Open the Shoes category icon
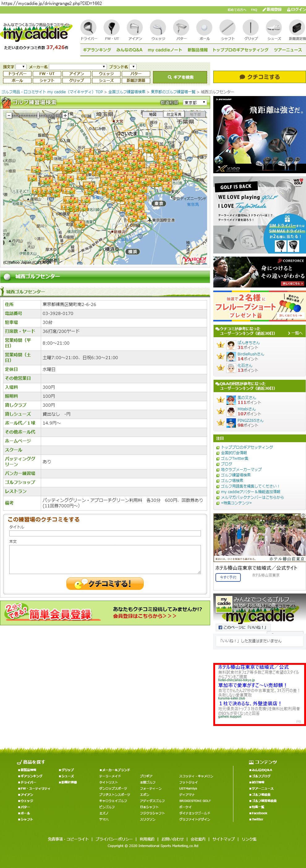 (274, 27)
